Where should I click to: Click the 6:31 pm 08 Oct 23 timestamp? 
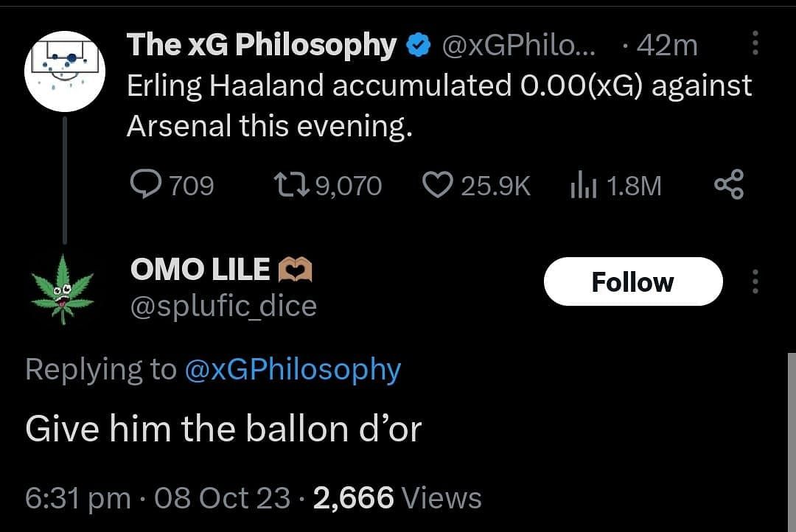pyautogui.click(x=158, y=497)
